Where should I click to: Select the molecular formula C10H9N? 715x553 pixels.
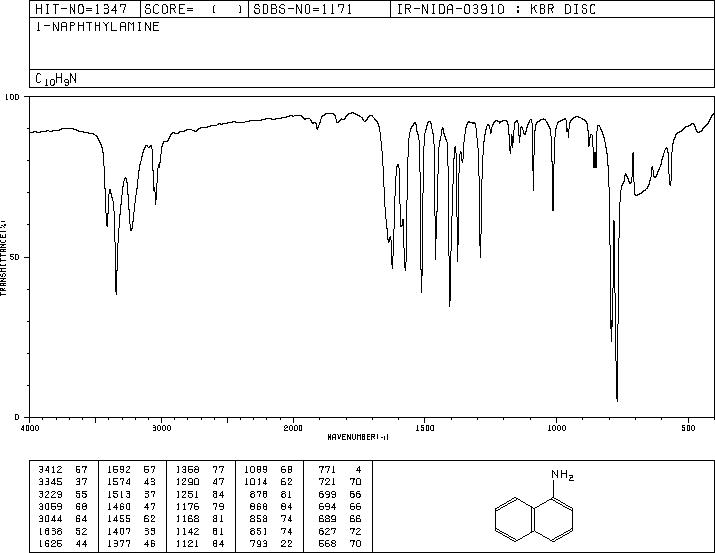(x=56, y=79)
